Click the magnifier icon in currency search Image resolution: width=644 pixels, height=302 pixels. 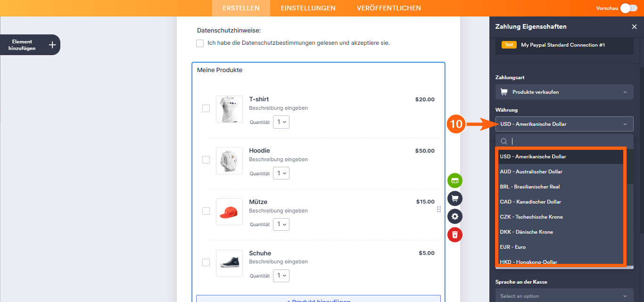(x=504, y=141)
